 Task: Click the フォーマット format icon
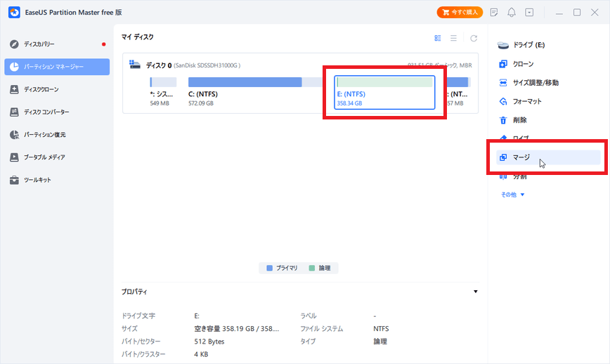[x=503, y=102]
